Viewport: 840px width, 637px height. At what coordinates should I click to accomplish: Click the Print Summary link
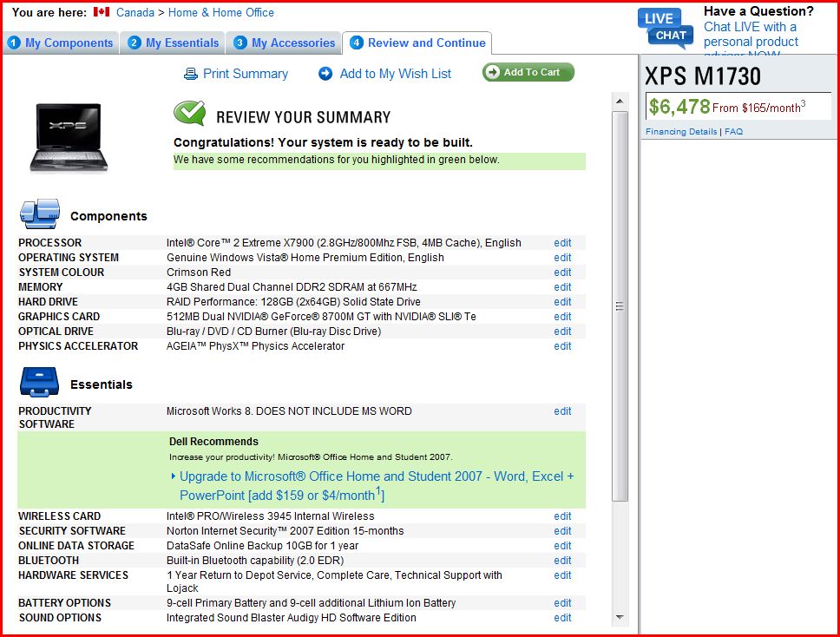246,74
